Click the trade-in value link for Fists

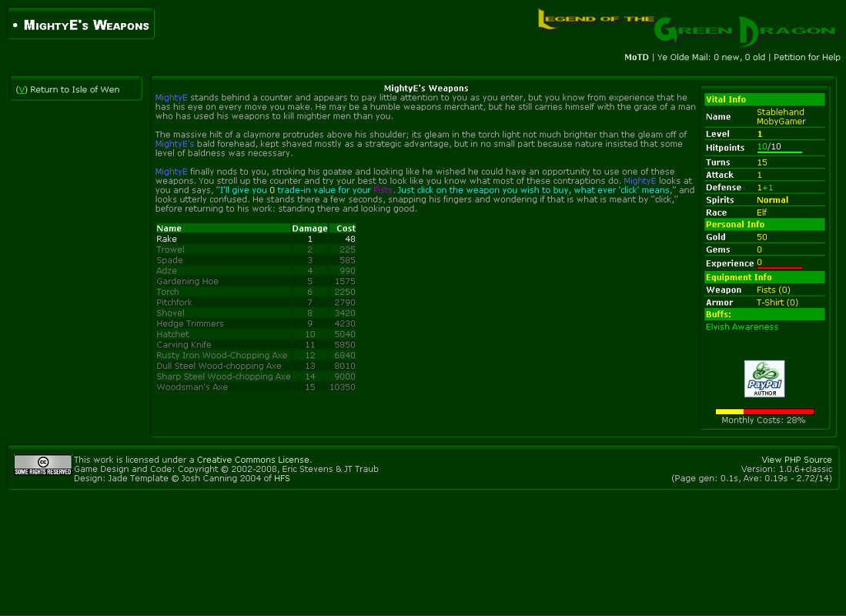pos(305,190)
